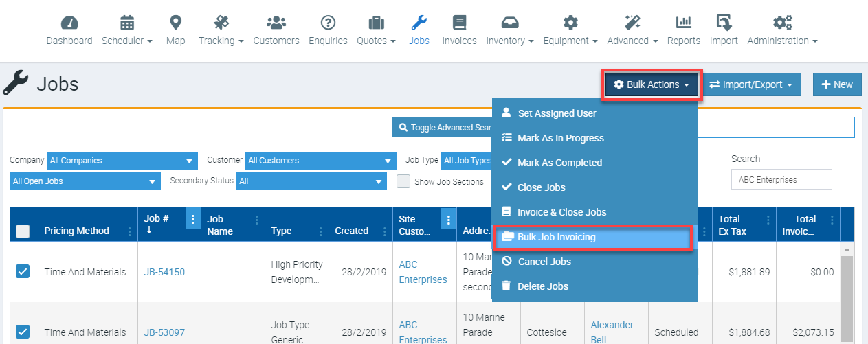Choose Mark As Completed menu option
The width and height of the screenshot is (868, 344).
tap(559, 163)
